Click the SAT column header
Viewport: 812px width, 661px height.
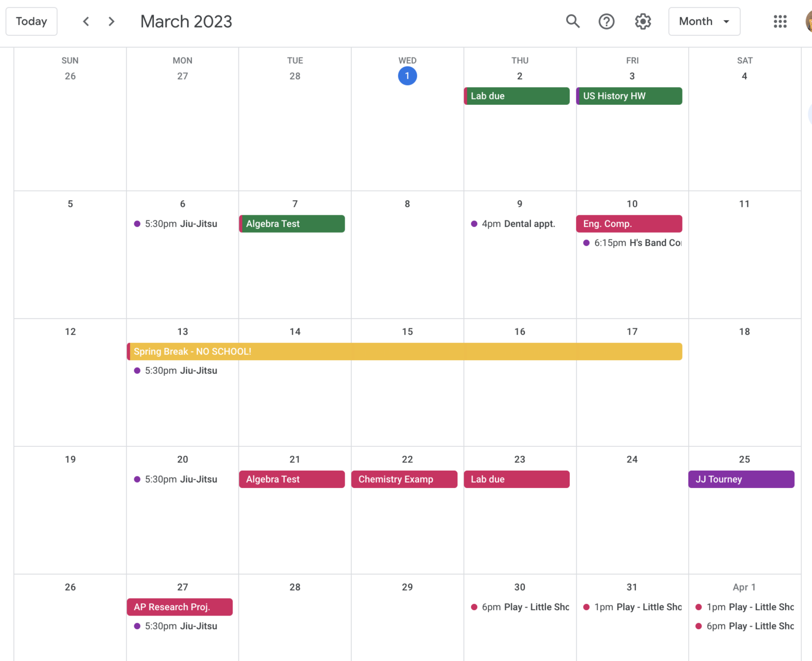pyautogui.click(x=744, y=60)
